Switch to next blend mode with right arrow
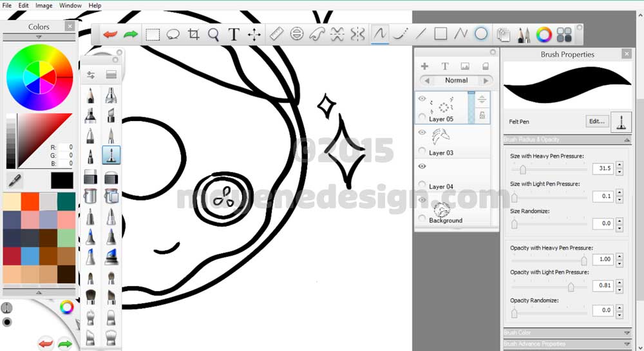Image resolution: width=644 pixels, height=351 pixels. pos(486,81)
